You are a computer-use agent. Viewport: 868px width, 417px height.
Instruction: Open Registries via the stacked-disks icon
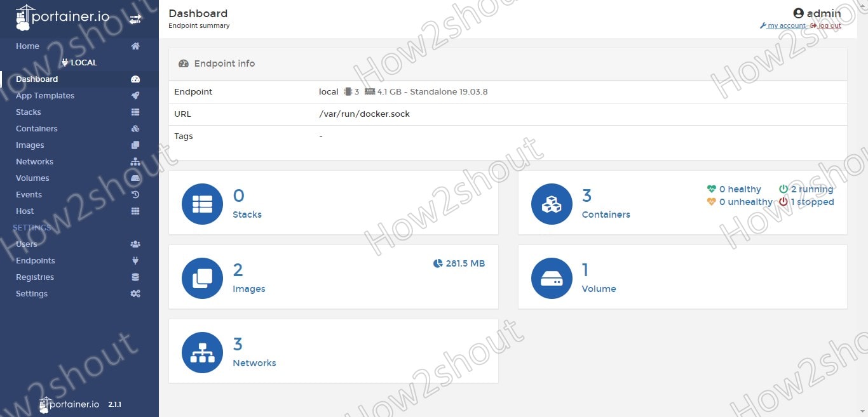click(x=135, y=277)
